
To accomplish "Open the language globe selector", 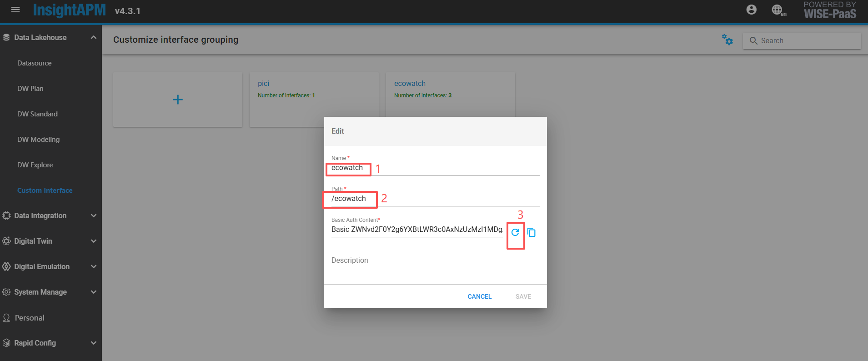I will (778, 10).
